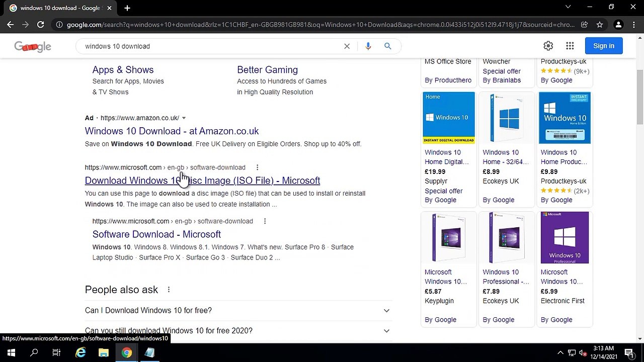
Task: Click the 'Supplyr' seller name
Action: tap(436, 181)
